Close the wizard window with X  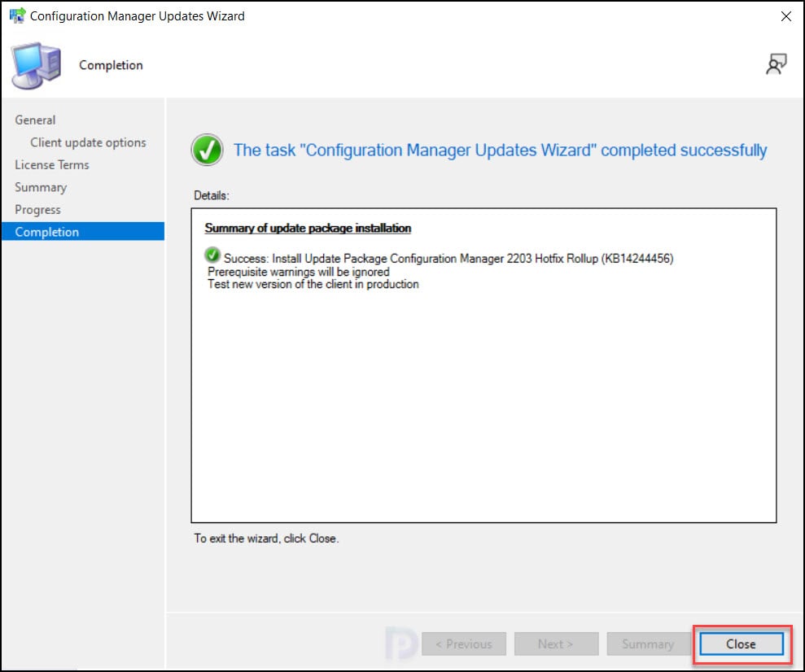786,16
